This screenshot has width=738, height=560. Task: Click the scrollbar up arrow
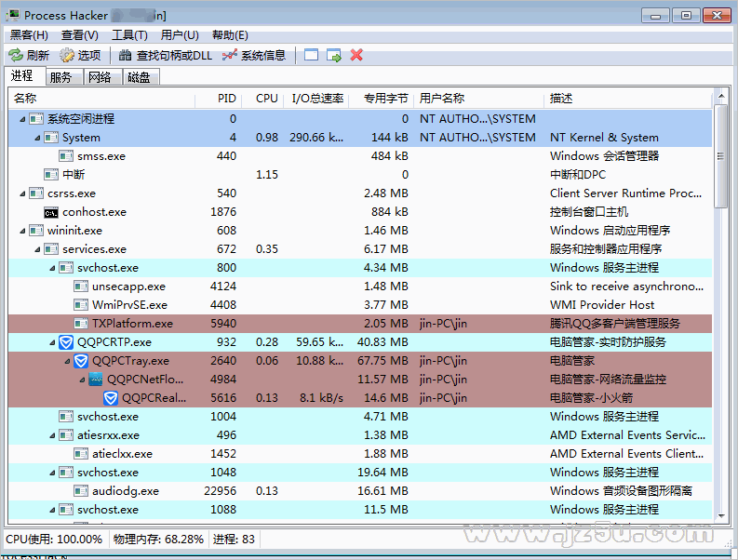click(720, 97)
